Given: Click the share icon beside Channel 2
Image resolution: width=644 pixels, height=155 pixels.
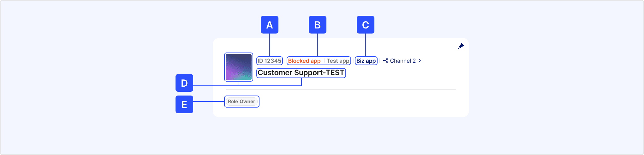Looking at the screenshot, I should click(x=385, y=61).
